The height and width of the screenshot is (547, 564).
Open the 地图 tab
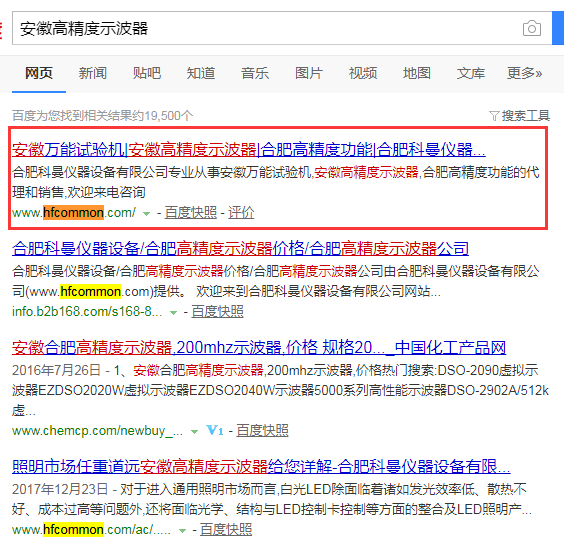click(x=417, y=73)
